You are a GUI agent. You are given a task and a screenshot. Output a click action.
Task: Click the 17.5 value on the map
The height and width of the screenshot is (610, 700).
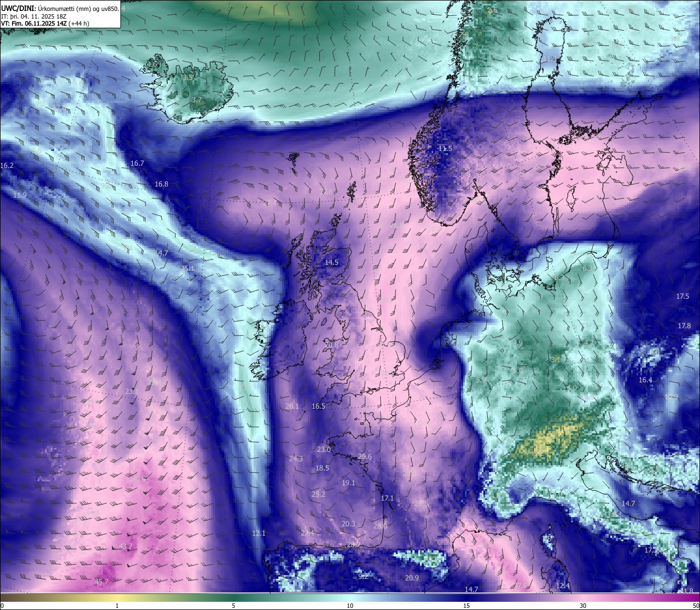[682, 297]
